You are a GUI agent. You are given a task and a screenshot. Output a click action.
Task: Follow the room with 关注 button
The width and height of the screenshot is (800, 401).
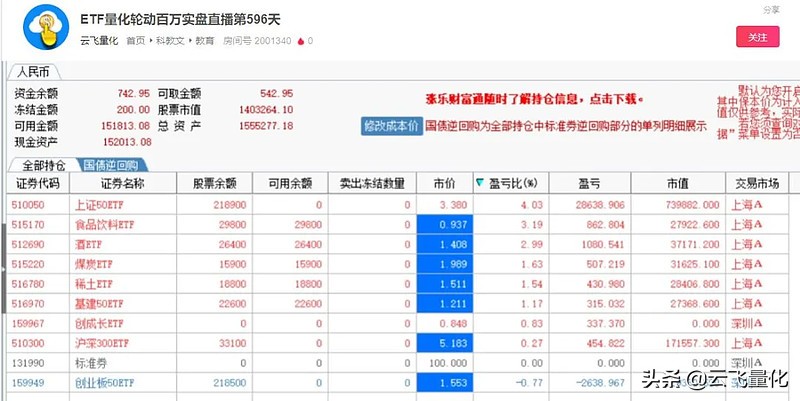pyautogui.click(x=758, y=37)
